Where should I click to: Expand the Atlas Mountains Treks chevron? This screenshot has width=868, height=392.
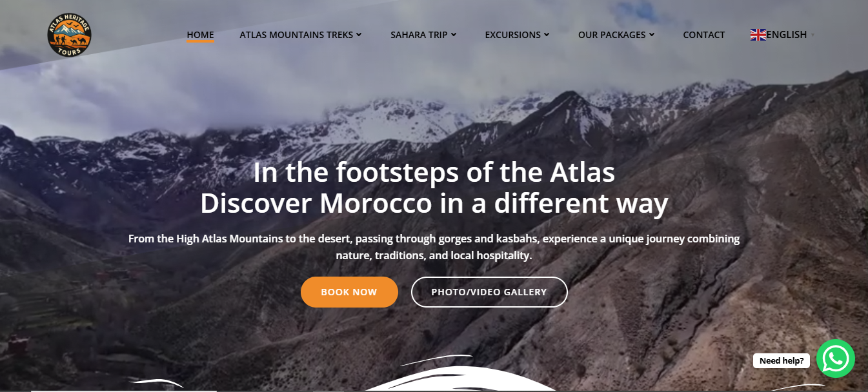point(359,35)
